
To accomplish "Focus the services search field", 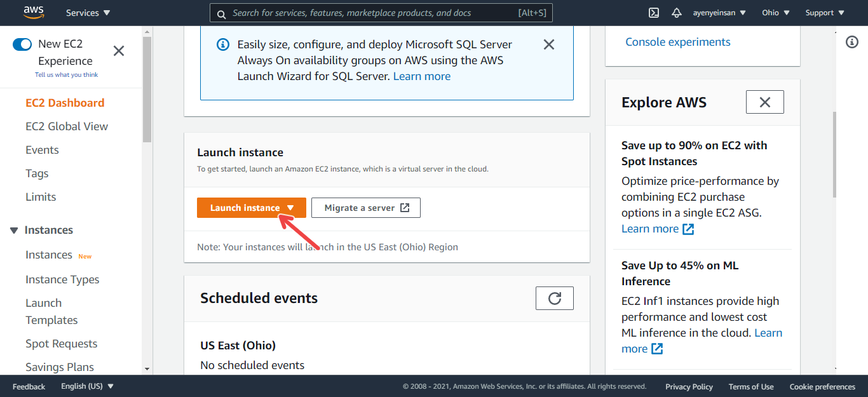I will 381,13.
